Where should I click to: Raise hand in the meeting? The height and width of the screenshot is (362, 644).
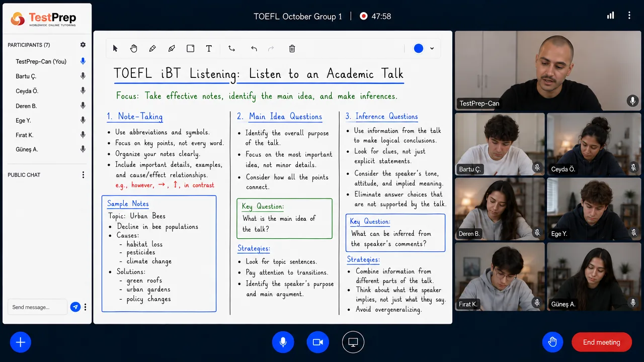click(x=552, y=342)
